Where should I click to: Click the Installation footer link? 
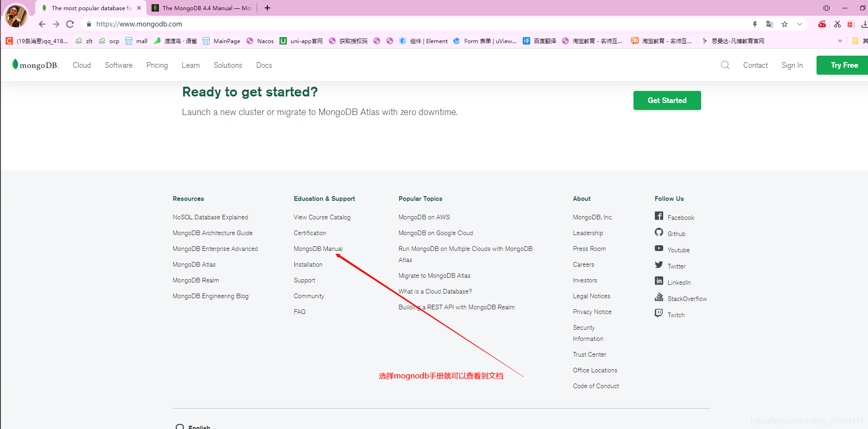(308, 264)
